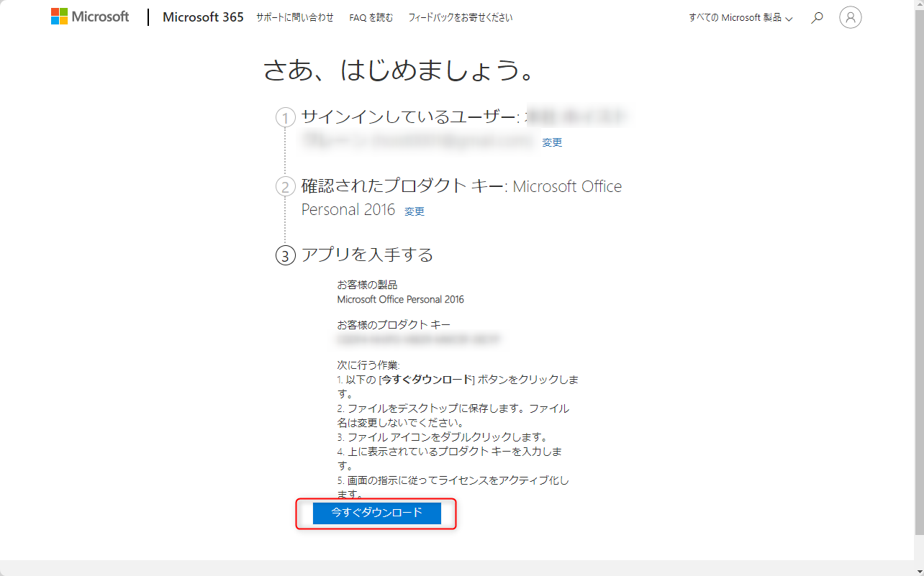Click the Microsoft logo
This screenshot has width=924, height=576.
(90, 17)
